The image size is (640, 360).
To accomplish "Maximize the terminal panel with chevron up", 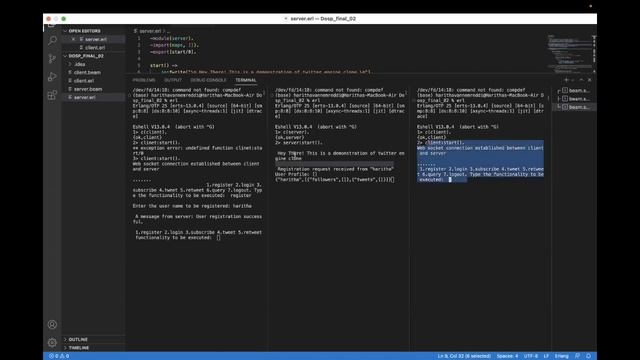I will (x=582, y=80).
